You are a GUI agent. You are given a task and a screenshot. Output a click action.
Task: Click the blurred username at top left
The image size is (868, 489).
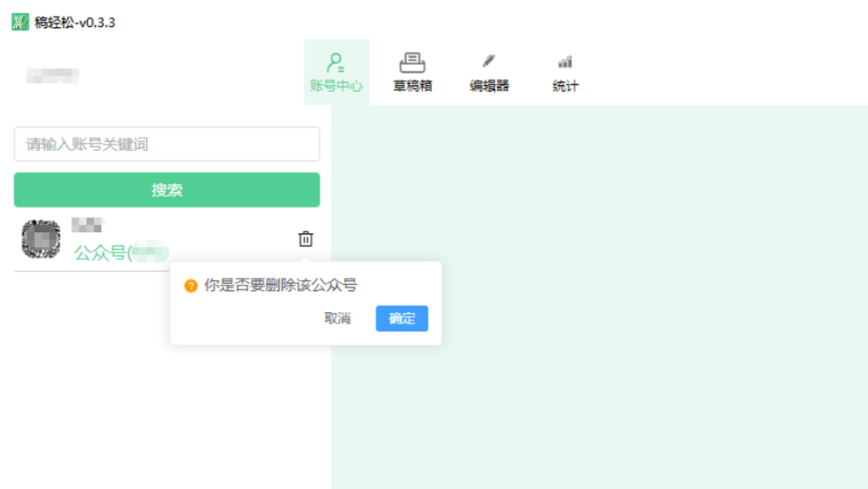[52, 76]
